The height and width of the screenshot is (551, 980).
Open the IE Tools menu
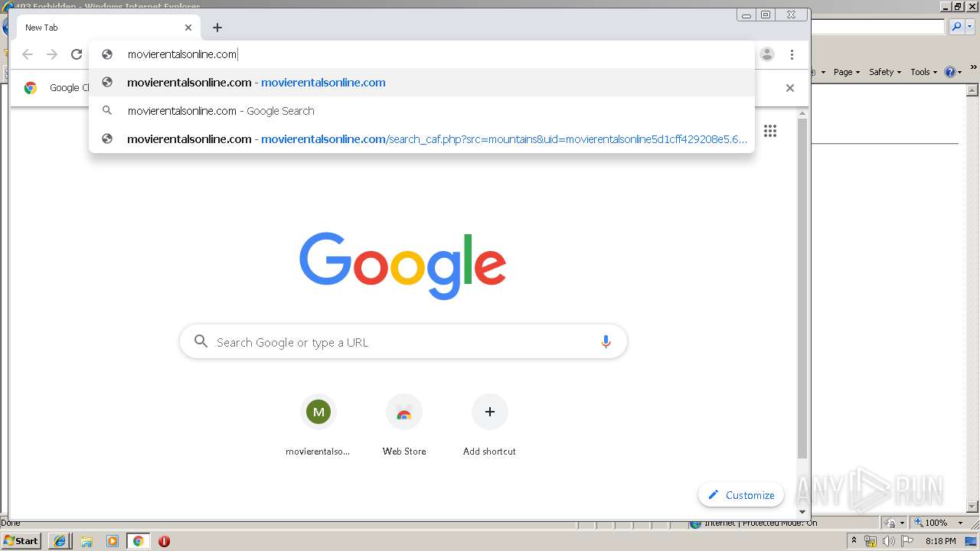923,72
